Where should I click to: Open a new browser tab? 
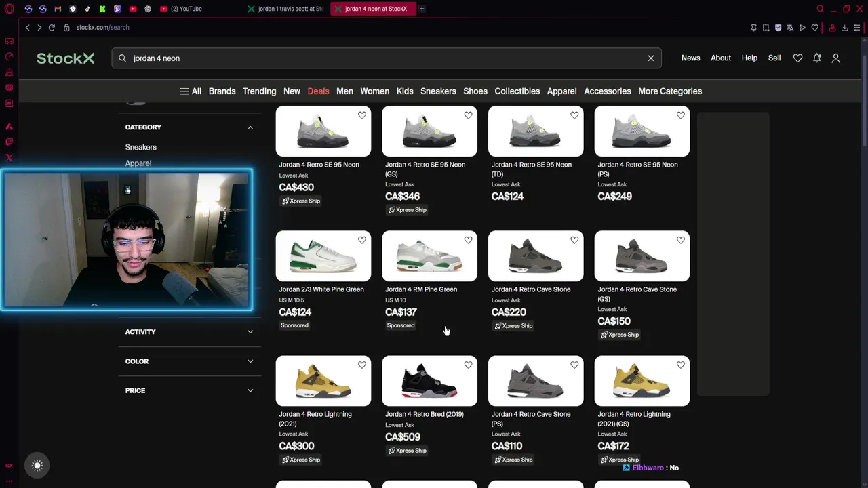click(x=422, y=9)
